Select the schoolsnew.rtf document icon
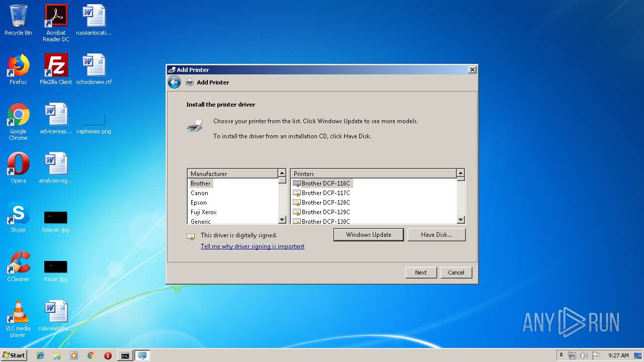This screenshot has height=362, width=644. point(94,69)
